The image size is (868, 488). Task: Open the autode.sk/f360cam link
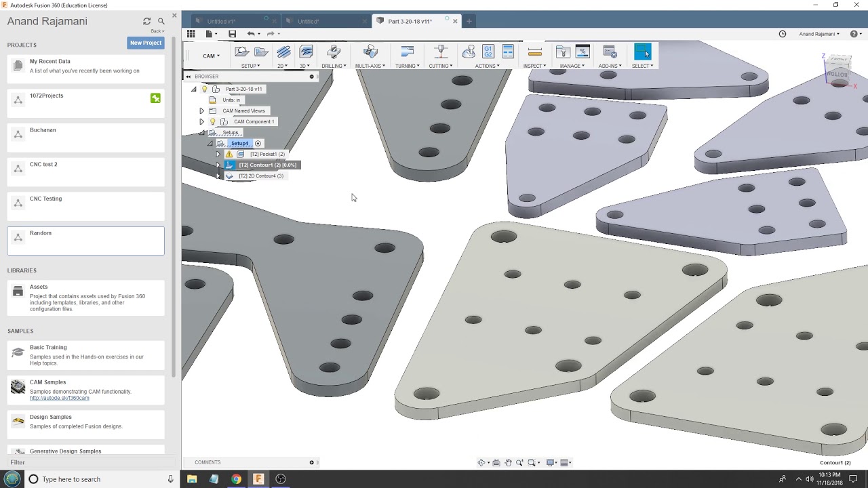(x=59, y=399)
